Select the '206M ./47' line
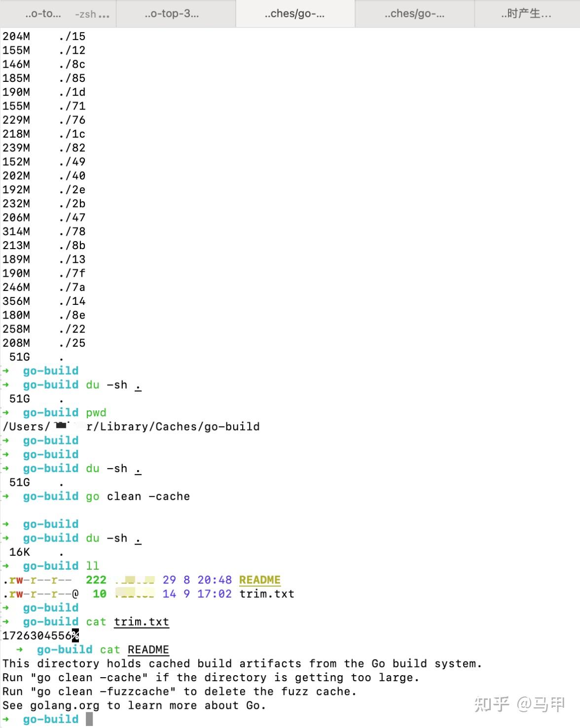The width and height of the screenshot is (580, 728). pos(44,218)
